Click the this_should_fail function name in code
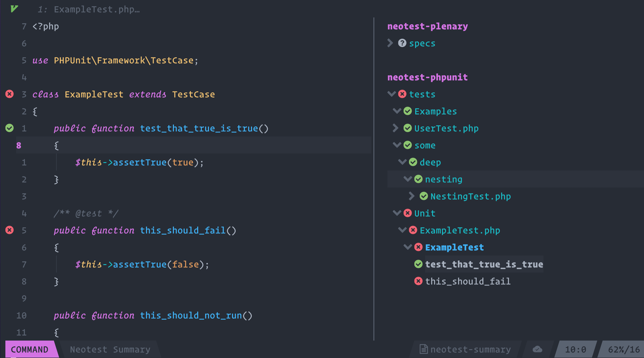The width and height of the screenshot is (644, 358). 183,230
